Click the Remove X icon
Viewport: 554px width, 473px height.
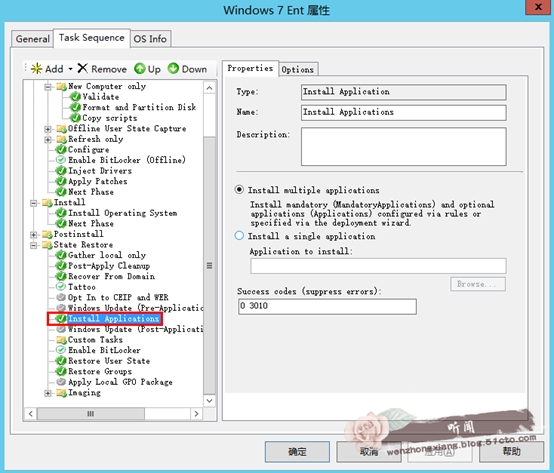pos(83,68)
